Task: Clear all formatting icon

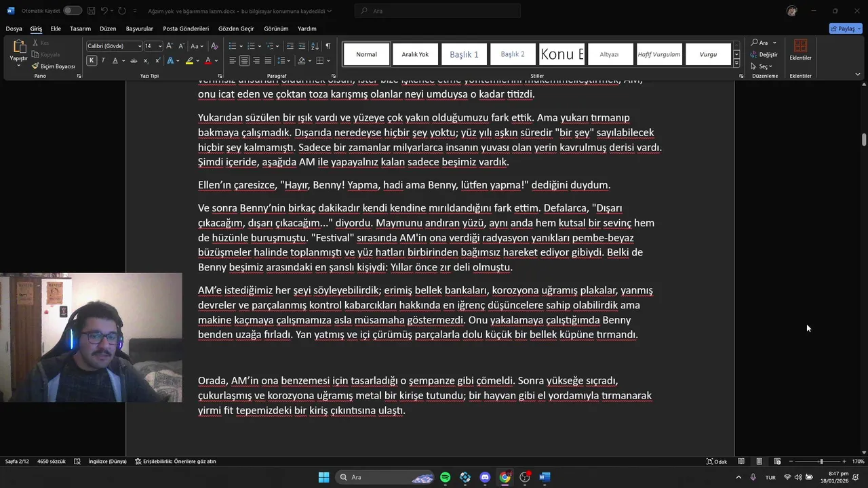Action: (214, 45)
